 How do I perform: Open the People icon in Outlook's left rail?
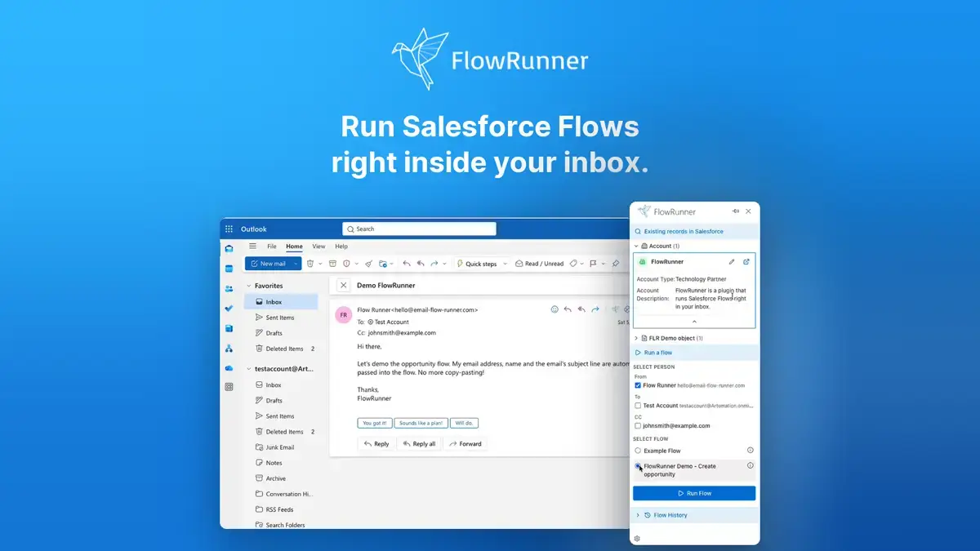(x=229, y=288)
